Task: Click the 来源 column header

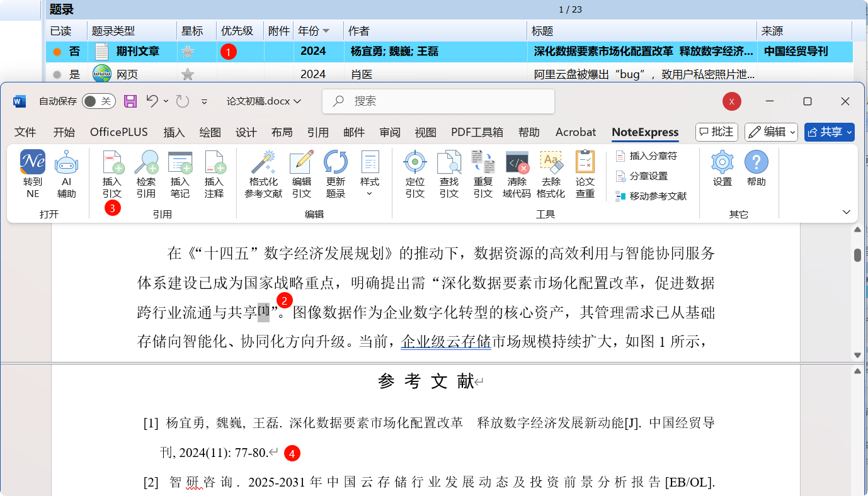Action: pyautogui.click(x=804, y=31)
